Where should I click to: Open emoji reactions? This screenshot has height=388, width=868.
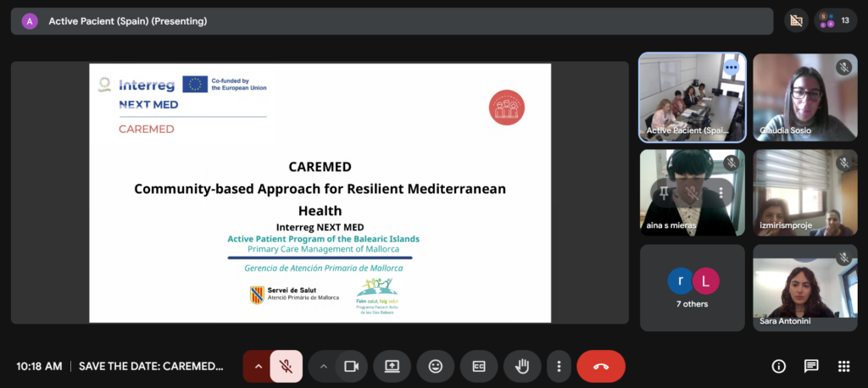pyautogui.click(x=436, y=366)
